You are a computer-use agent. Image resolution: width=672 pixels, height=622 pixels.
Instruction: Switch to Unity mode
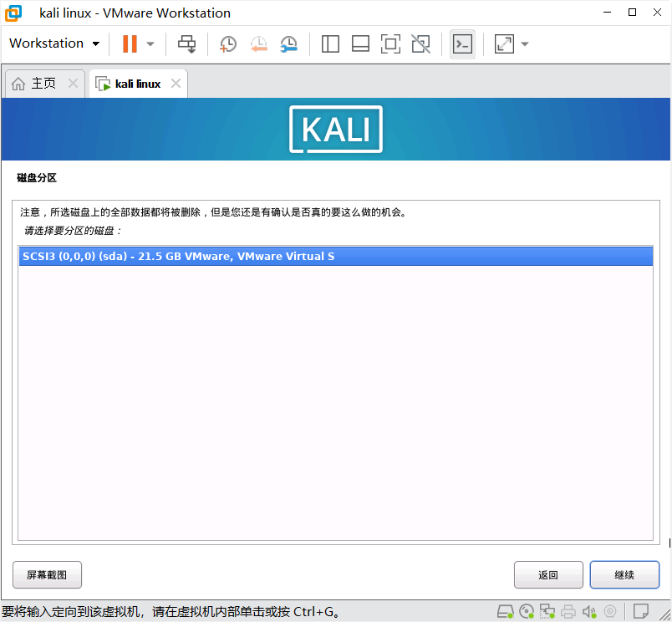point(420,43)
